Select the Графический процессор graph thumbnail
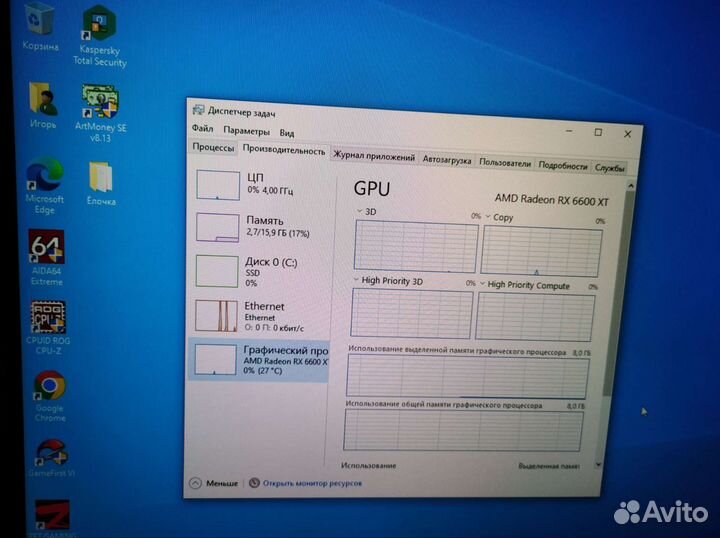 click(215, 360)
